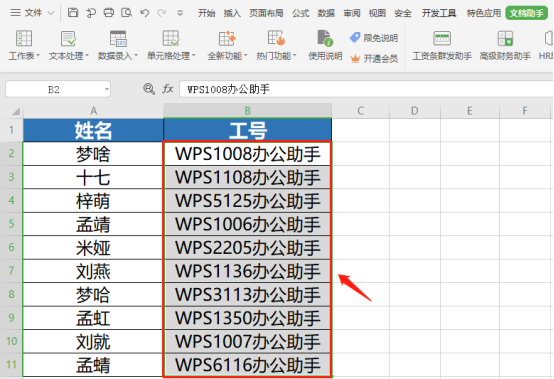Click the fx insert function icon

point(168,89)
